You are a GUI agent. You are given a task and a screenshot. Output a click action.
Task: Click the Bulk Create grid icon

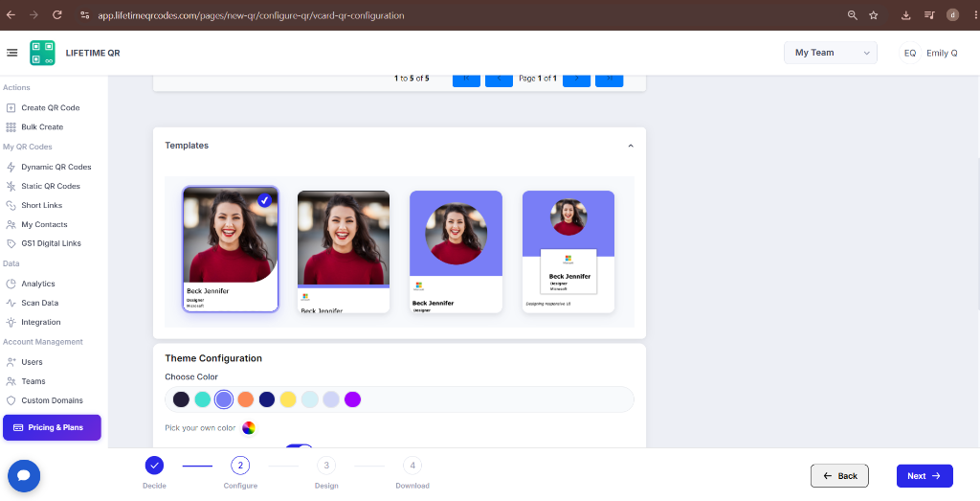point(11,127)
